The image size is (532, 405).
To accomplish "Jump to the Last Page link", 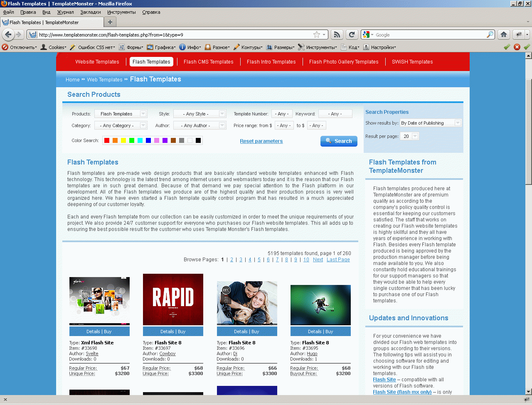I will pyautogui.click(x=338, y=260).
